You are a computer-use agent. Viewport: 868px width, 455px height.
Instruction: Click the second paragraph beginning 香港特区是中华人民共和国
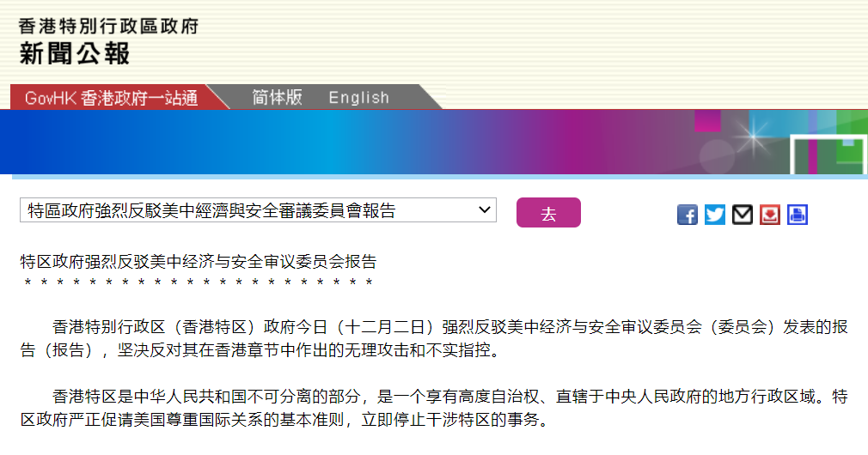tap(434, 409)
